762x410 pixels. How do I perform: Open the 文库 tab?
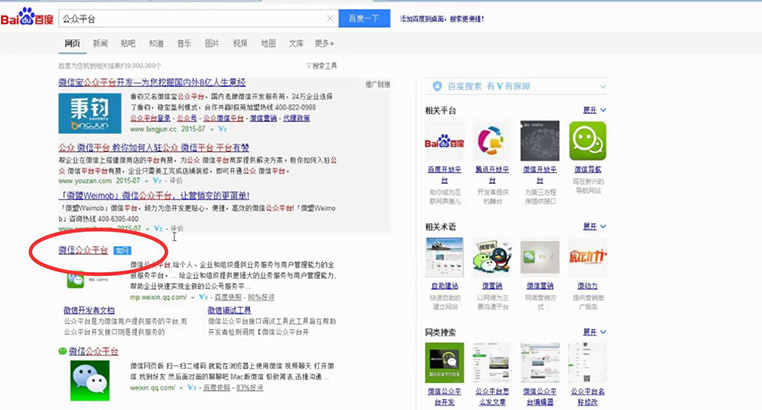point(296,43)
